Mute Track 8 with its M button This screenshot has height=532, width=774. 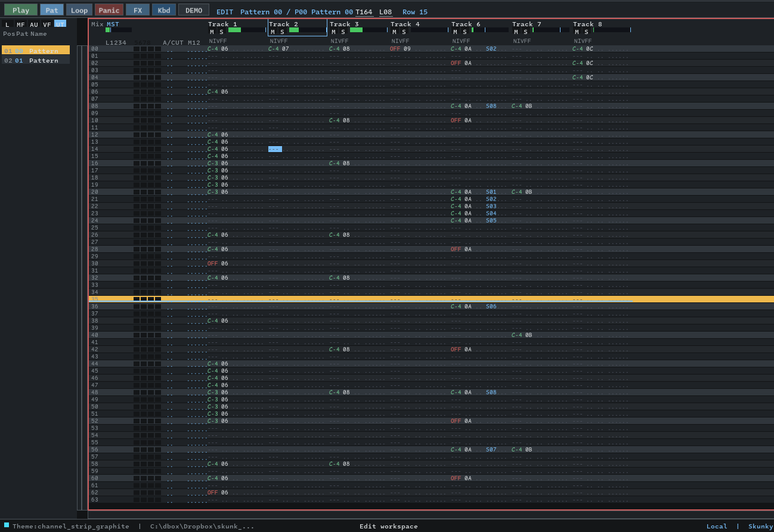pos(577,32)
